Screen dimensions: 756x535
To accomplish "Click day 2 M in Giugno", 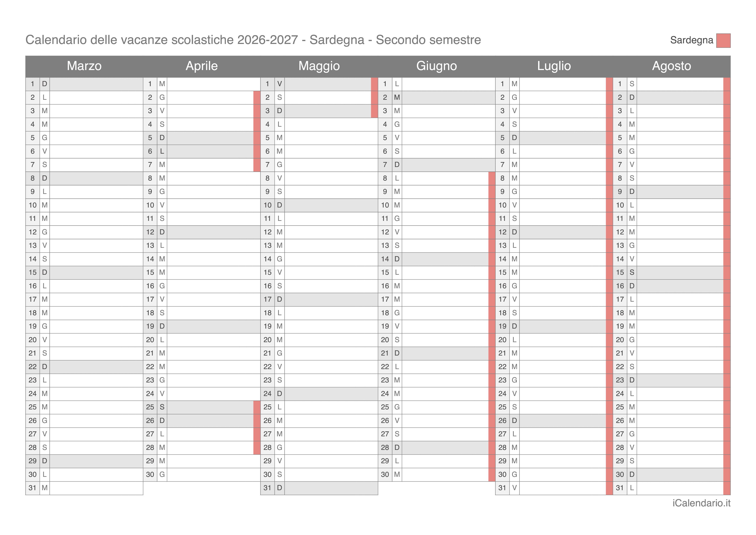I will pyautogui.click(x=436, y=98).
